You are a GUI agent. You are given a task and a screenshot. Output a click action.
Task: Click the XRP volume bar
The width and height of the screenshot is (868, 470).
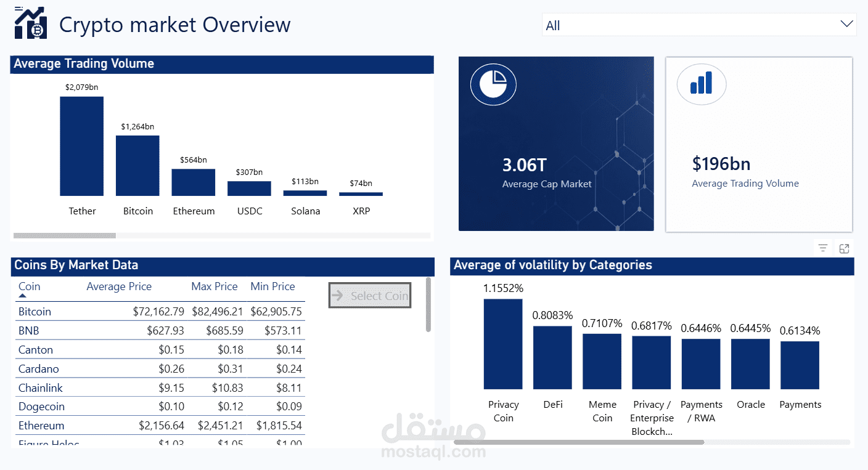click(x=361, y=194)
